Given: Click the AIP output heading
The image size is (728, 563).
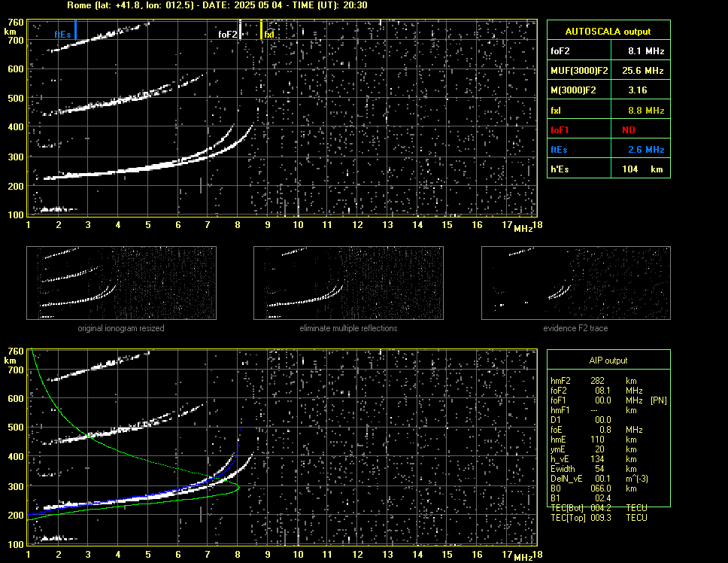Looking at the screenshot, I should pyautogui.click(x=608, y=361).
